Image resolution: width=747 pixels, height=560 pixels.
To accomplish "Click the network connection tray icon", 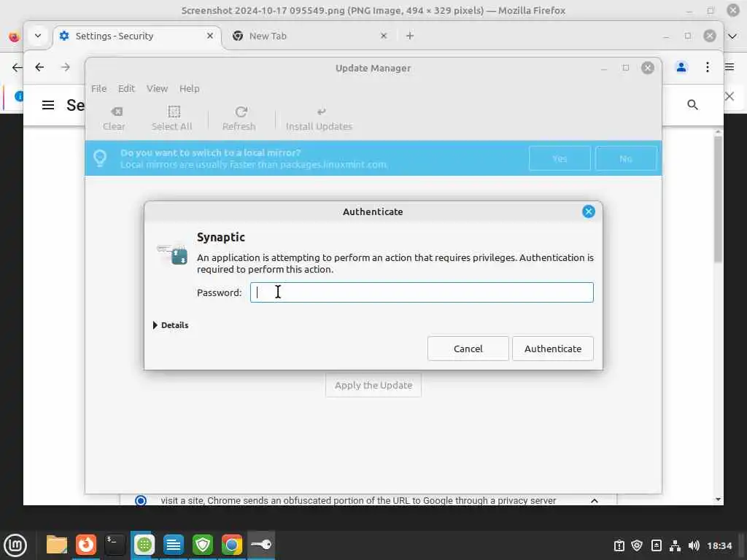I will pyautogui.click(x=675, y=545).
